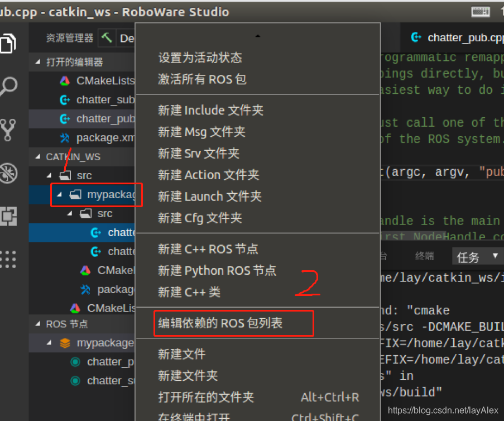Collapse the CATKIN_WS section
Viewport: 504px width, 421px height.
[38, 157]
